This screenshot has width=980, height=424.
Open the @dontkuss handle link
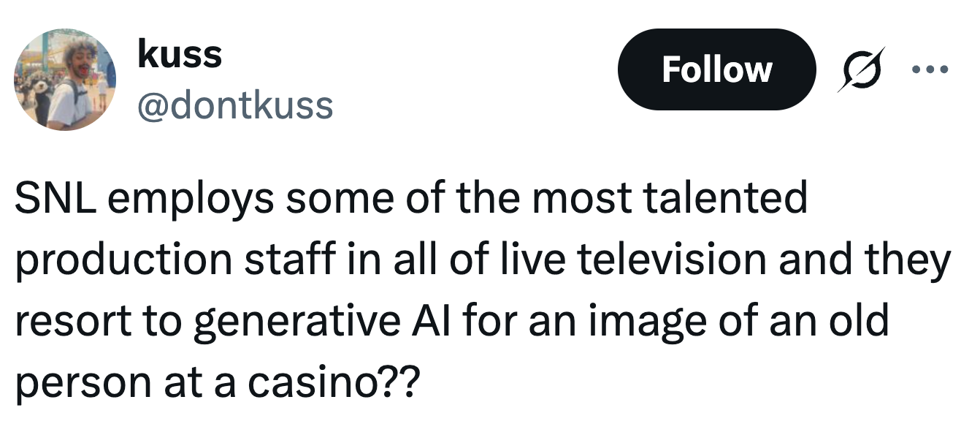(x=234, y=105)
